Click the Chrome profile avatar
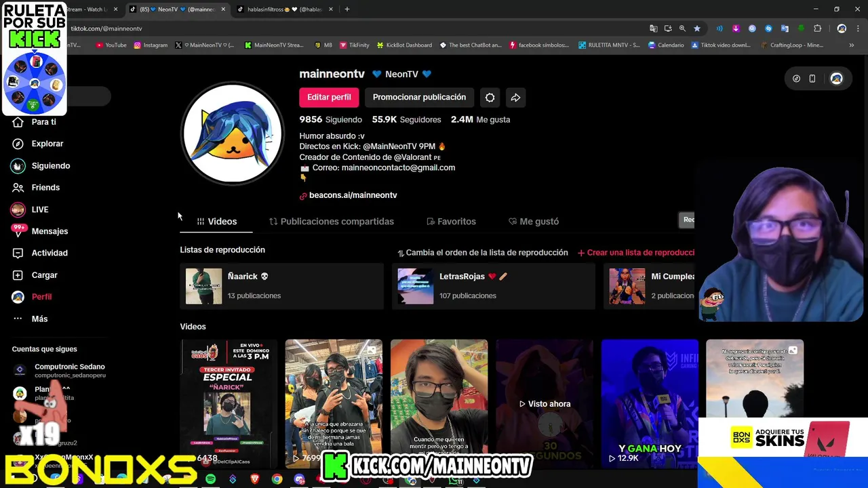Image resolution: width=868 pixels, height=488 pixels. (x=842, y=28)
